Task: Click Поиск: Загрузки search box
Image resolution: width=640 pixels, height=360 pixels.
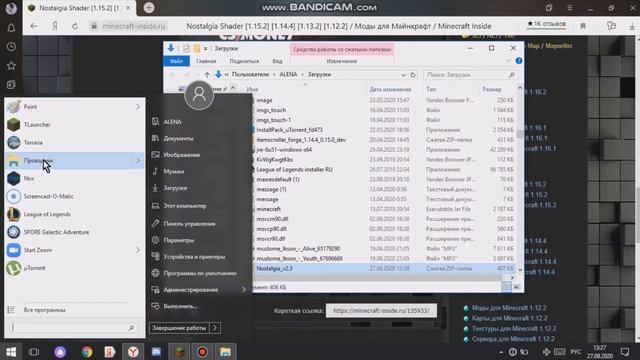Action: (470, 75)
